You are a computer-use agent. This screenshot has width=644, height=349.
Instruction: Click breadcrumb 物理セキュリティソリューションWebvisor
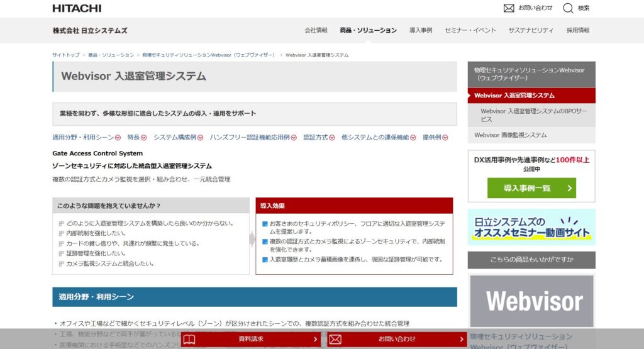click(209, 55)
